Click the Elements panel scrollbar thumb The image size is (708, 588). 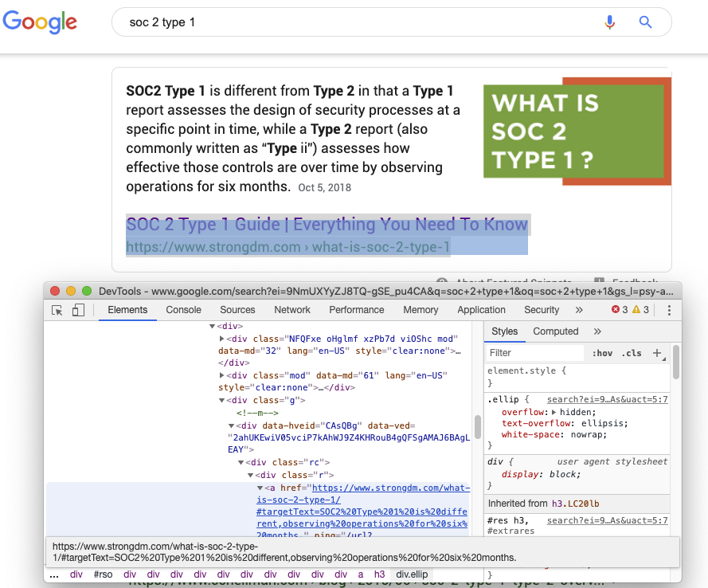point(477,427)
